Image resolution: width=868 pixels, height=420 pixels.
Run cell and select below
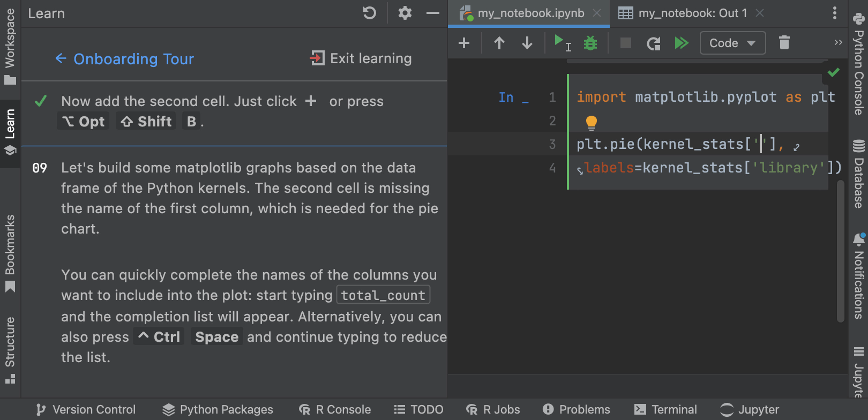562,43
